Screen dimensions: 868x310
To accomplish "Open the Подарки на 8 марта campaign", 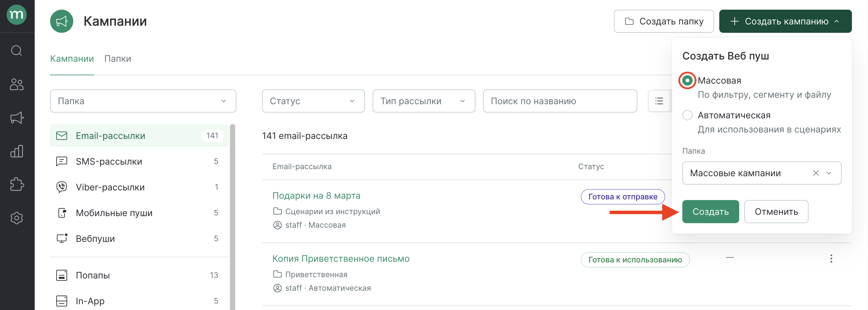I will point(316,196).
